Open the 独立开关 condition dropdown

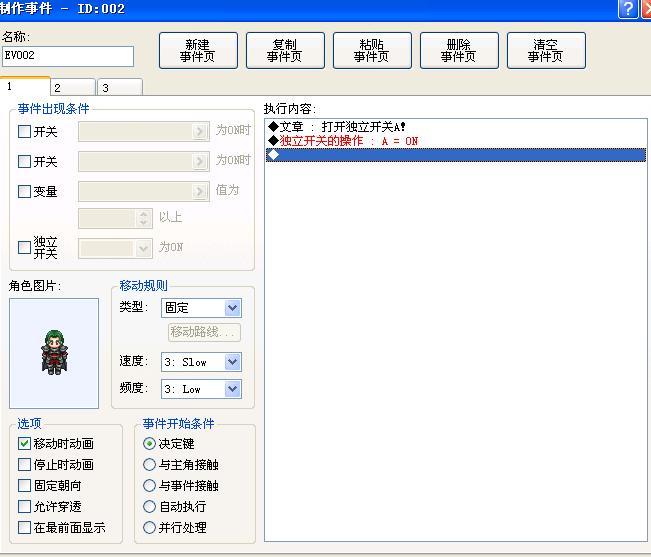(115, 248)
